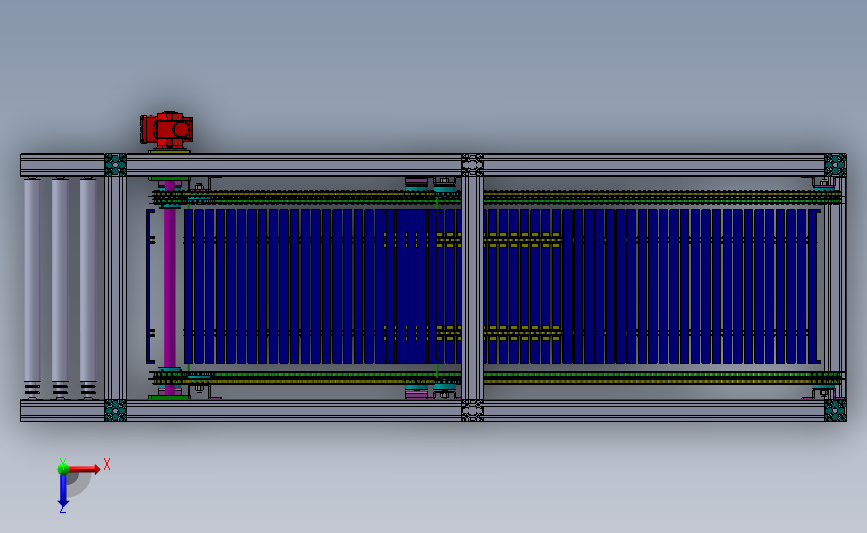
Task: Select the top-left frame corner connector
Action: pos(116,165)
